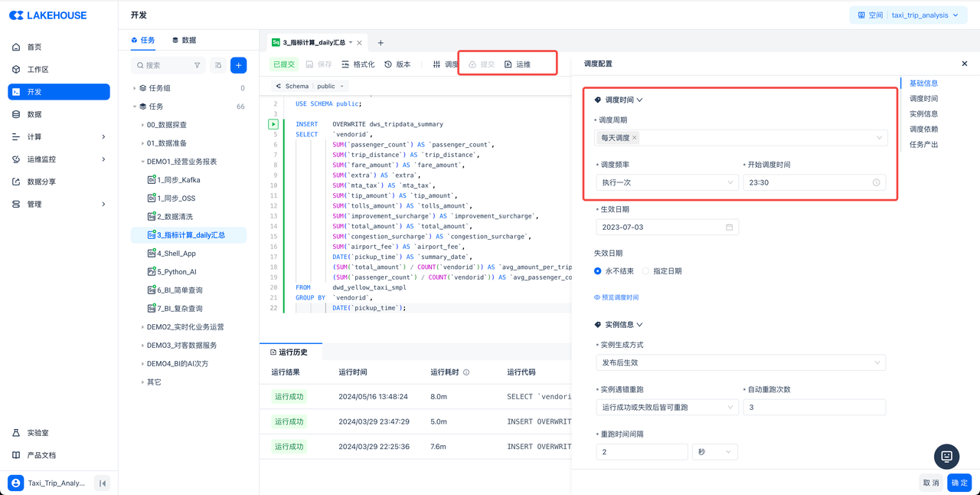
Task: Open 版本 version history in toolbar
Action: pos(397,64)
